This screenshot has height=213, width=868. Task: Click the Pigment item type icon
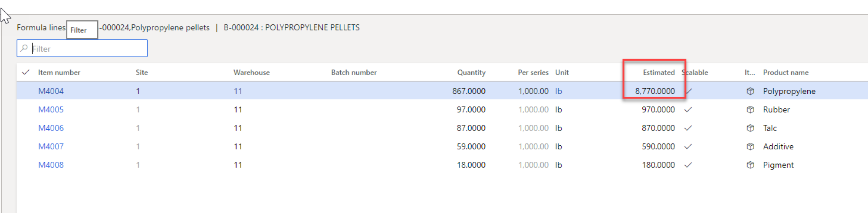coord(750,165)
